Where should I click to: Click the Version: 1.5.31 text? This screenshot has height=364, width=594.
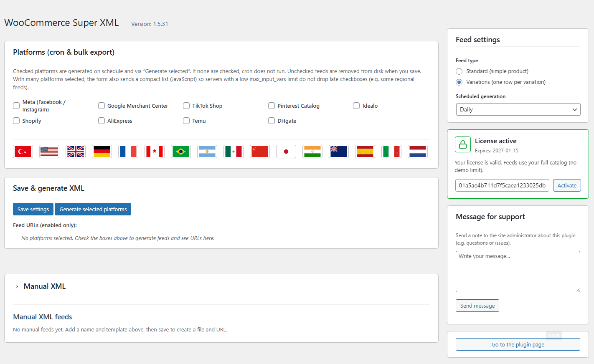(150, 24)
